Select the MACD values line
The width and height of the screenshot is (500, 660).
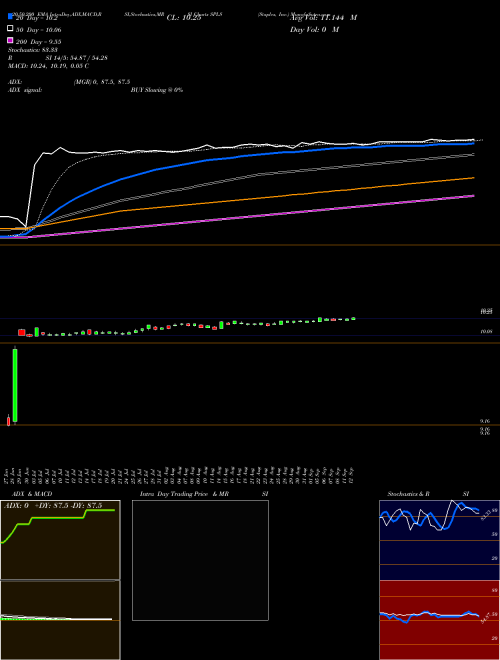tap(48, 66)
